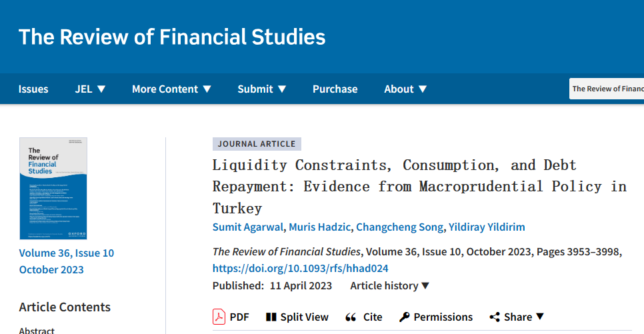644x334 pixels.
Task: Click the PDF document icon
Action: [x=219, y=317]
